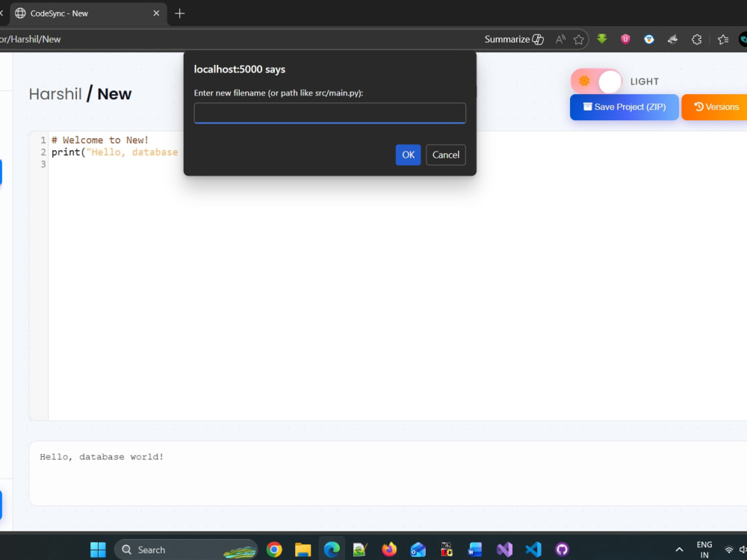The width and height of the screenshot is (747, 560).
Task: Open the Favorites list icon
Action: pos(722,40)
